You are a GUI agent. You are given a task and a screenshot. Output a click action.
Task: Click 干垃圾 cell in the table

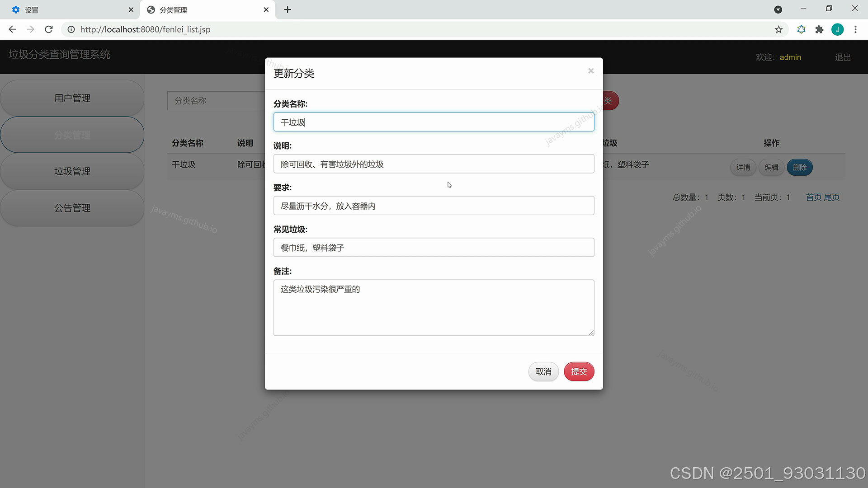184,164
